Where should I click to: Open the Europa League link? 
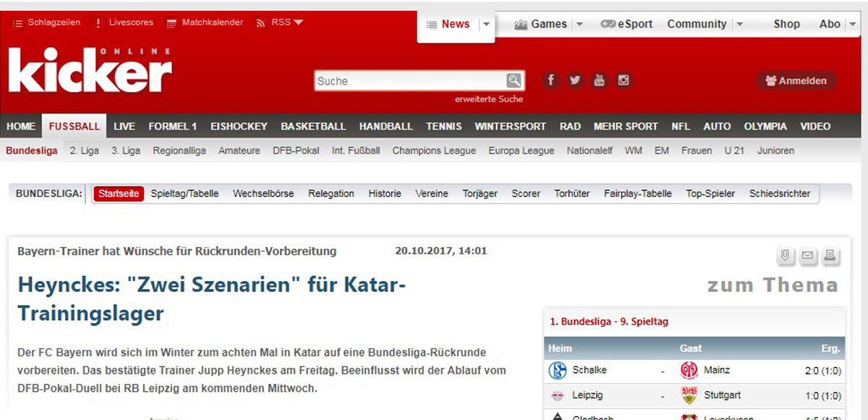(522, 151)
